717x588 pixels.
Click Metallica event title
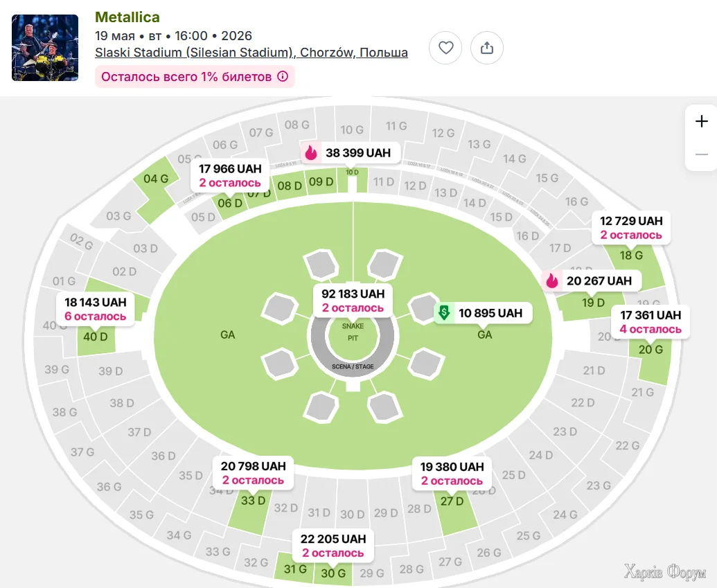pos(127,17)
